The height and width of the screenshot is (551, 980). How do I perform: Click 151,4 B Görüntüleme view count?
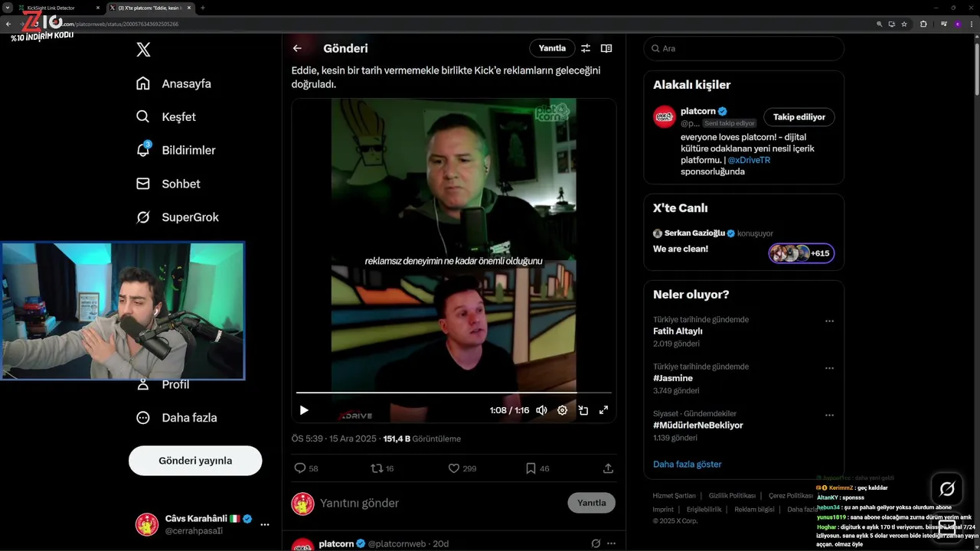(x=422, y=439)
